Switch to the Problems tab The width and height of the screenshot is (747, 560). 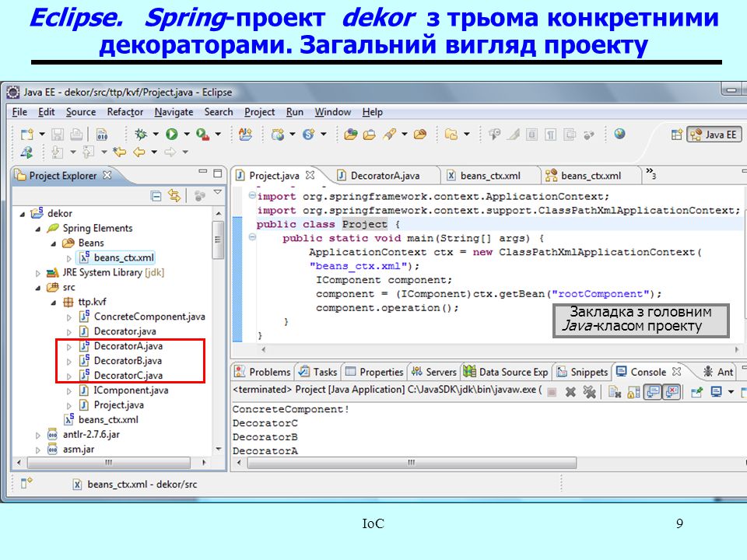coord(262,372)
